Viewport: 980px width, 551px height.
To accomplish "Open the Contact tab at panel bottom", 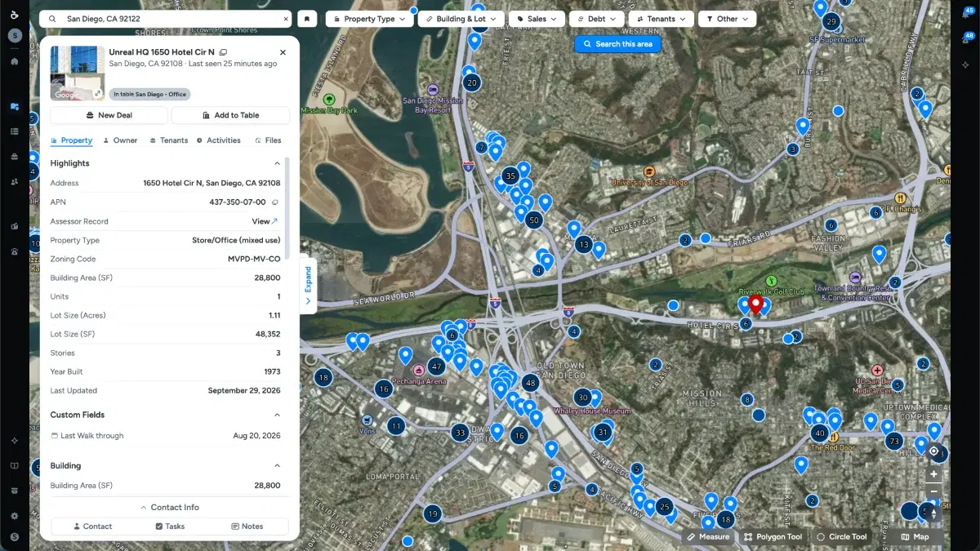I will pos(91,527).
